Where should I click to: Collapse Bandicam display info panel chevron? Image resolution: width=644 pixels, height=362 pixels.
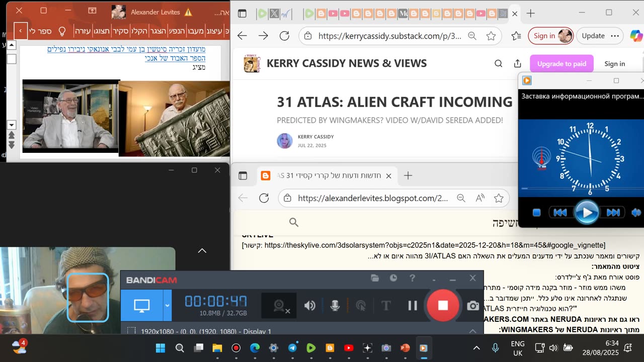tap(472, 331)
